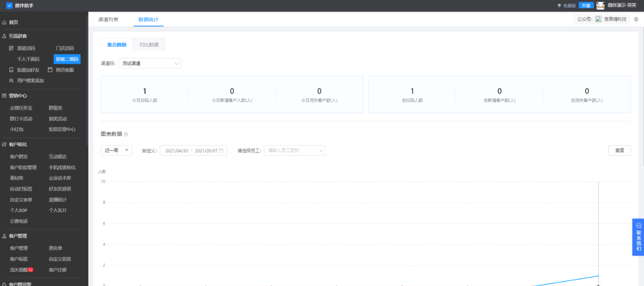
Task: Click the phone icon beside 批量加好友
Action: click(x=12, y=70)
